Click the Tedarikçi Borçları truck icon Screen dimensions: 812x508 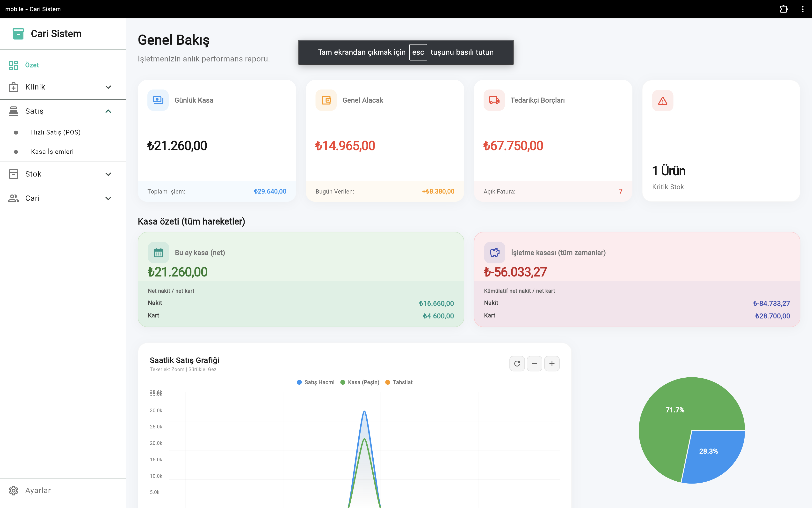494,100
